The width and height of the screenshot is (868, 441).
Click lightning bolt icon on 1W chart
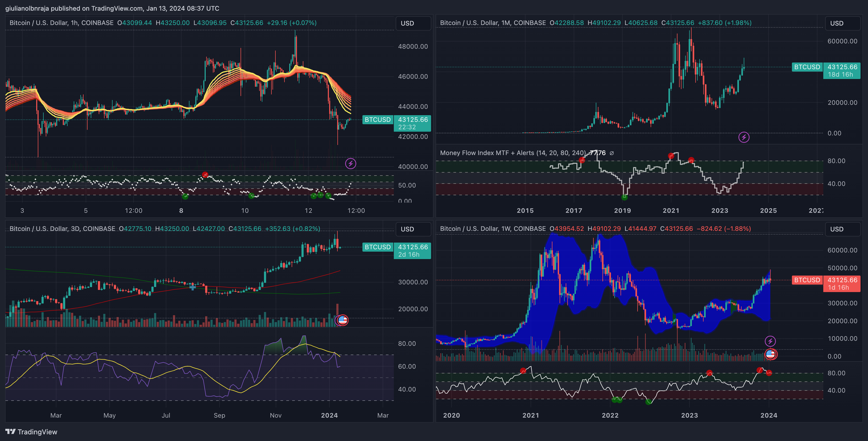[770, 341]
